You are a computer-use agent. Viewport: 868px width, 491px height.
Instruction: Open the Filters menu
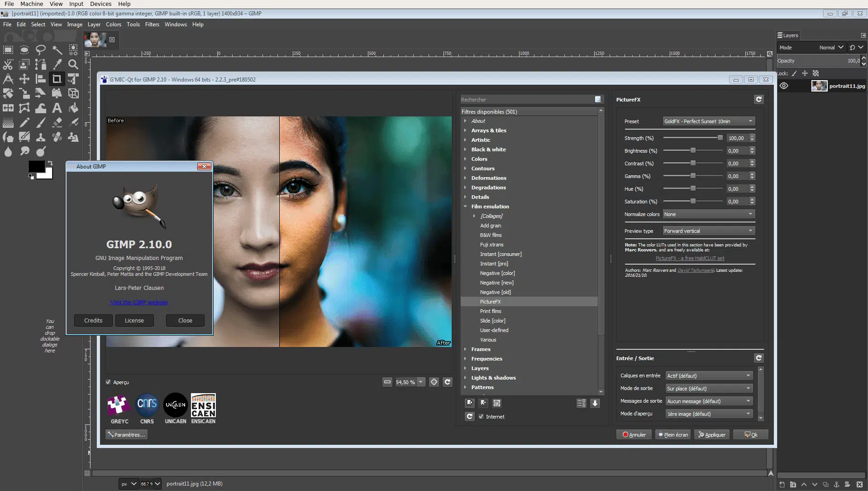pos(152,24)
